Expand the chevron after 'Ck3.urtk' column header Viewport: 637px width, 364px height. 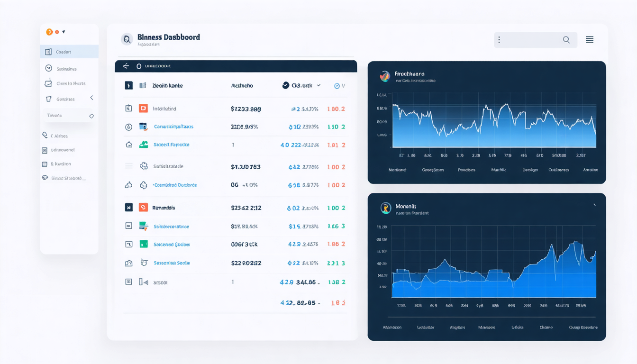pos(318,85)
